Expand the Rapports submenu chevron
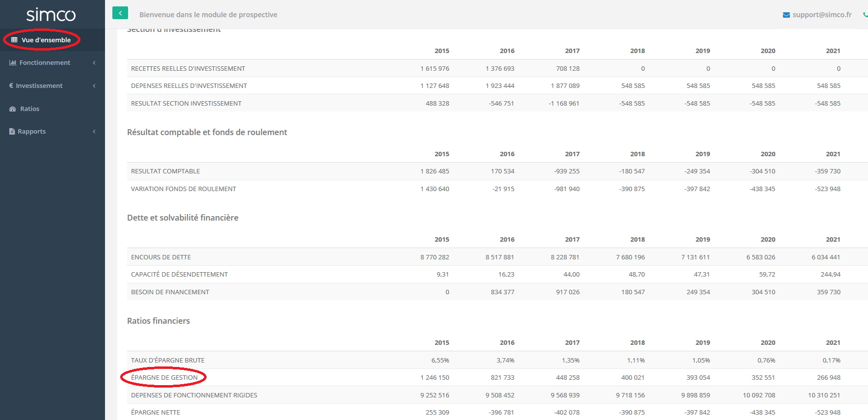The width and height of the screenshot is (868, 420). click(94, 131)
